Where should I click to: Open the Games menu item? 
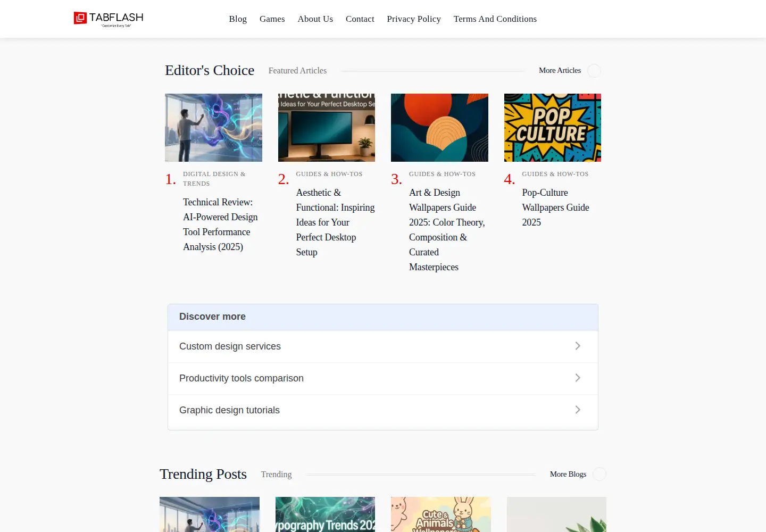[272, 19]
